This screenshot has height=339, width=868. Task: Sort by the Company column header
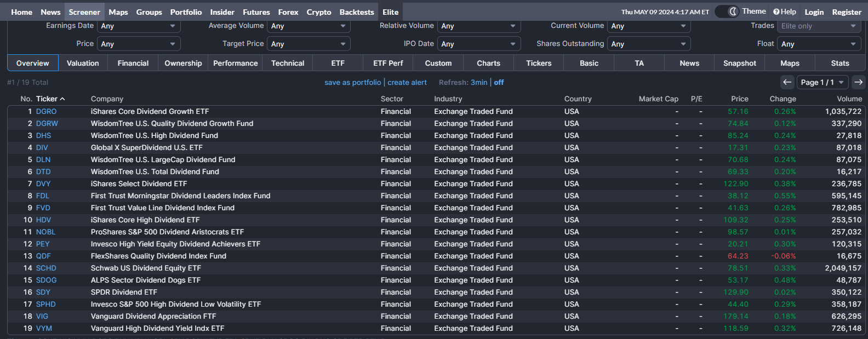click(x=107, y=99)
